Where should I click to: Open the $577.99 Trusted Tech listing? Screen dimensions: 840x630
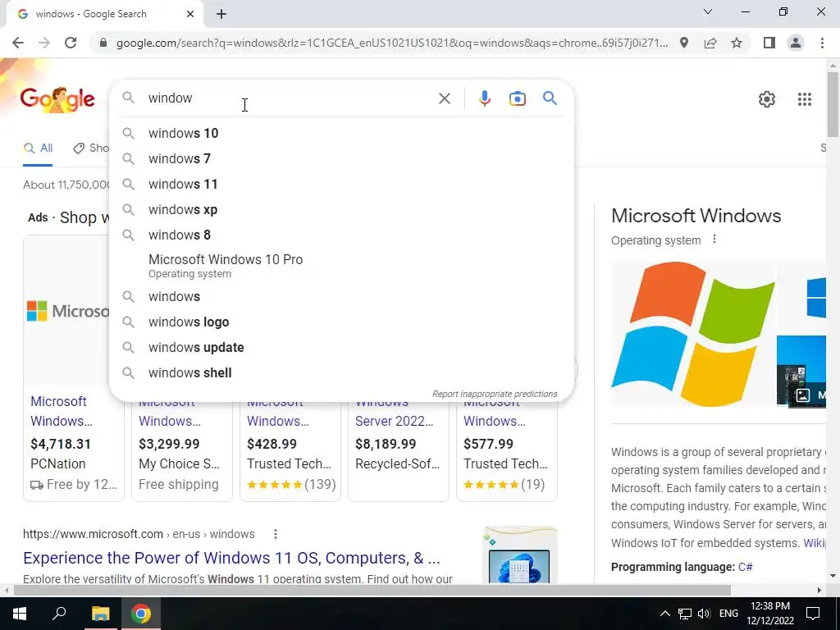click(507, 451)
